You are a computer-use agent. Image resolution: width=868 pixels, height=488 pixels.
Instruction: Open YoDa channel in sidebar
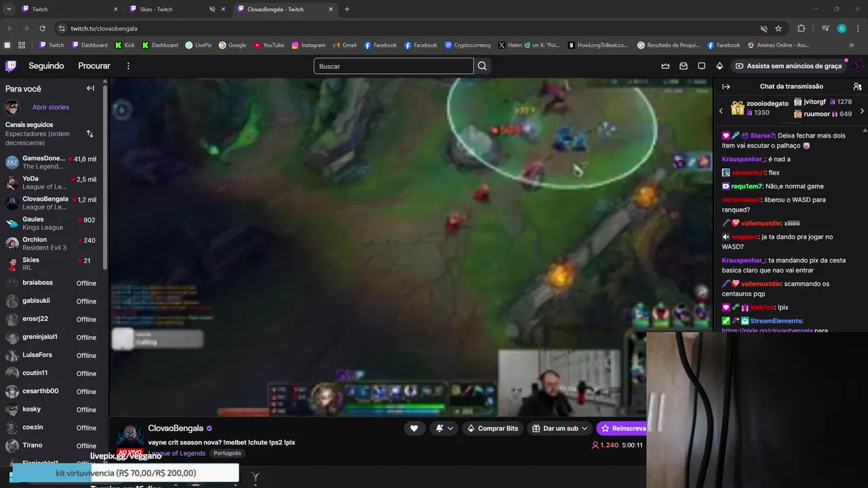(52, 182)
